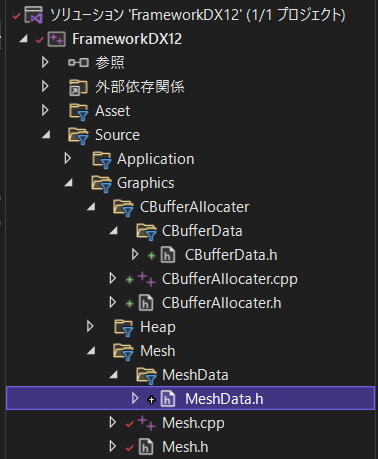Click the red checkmark beside FrameworkDX12 project
The width and height of the screenshot is (378, 459).
(x=39, y=40)
